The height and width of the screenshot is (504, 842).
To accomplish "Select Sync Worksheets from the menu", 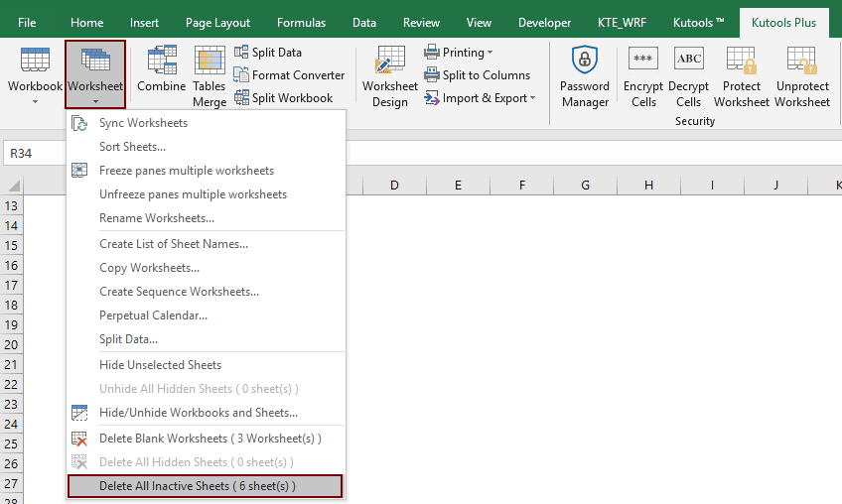I will coord(143,123).
